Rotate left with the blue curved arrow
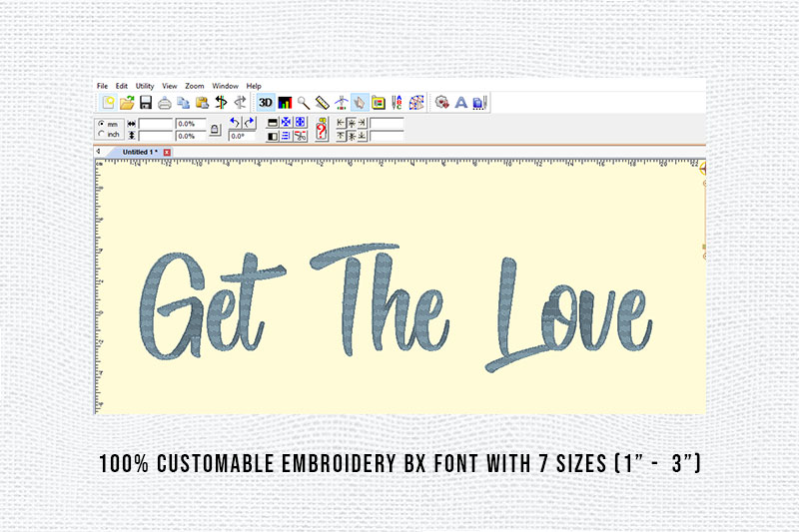Image resolution: width=799 pixels, height=532 pixels. 235,123
